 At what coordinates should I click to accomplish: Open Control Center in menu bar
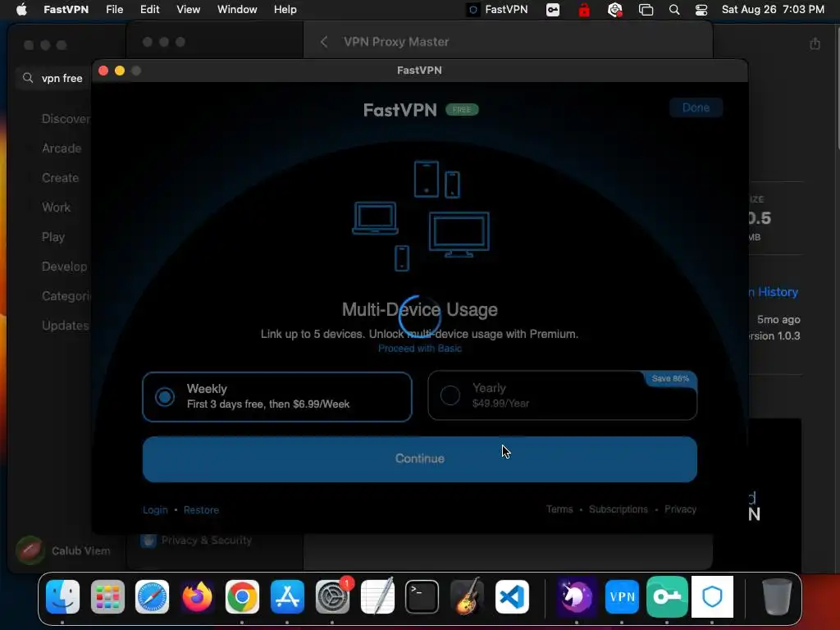[701, 10]
